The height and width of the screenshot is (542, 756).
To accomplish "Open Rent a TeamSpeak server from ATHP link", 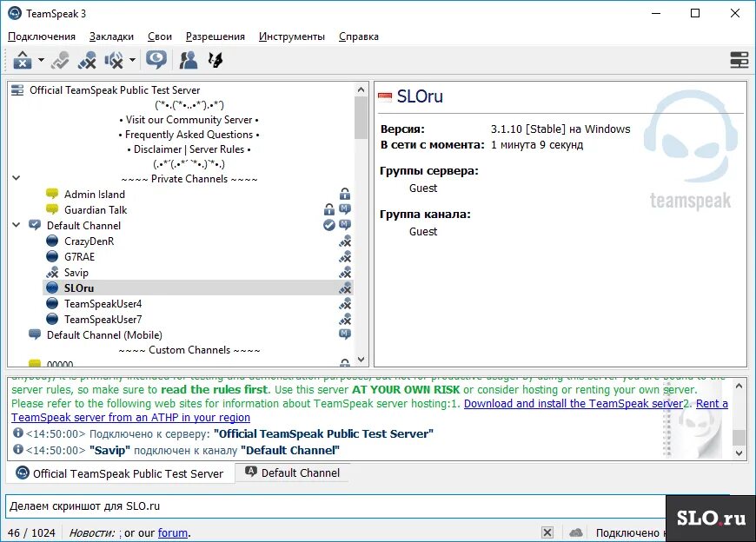I will point(130,417).
